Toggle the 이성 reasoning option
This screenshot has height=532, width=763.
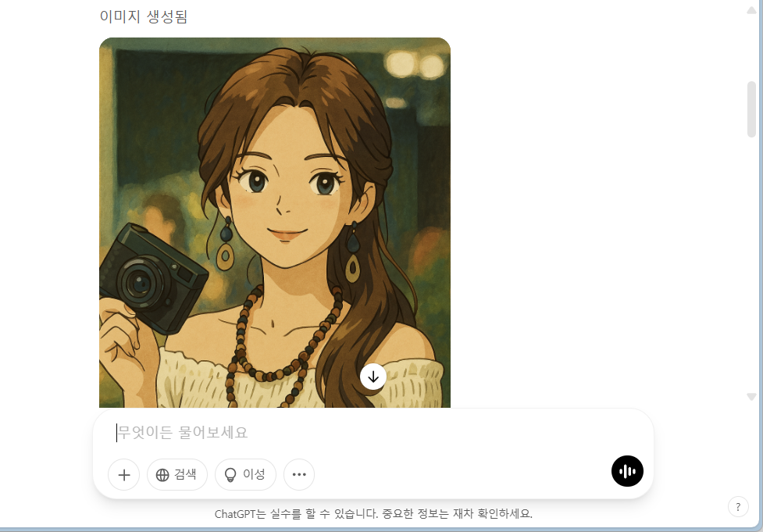[x=245, y=474]
